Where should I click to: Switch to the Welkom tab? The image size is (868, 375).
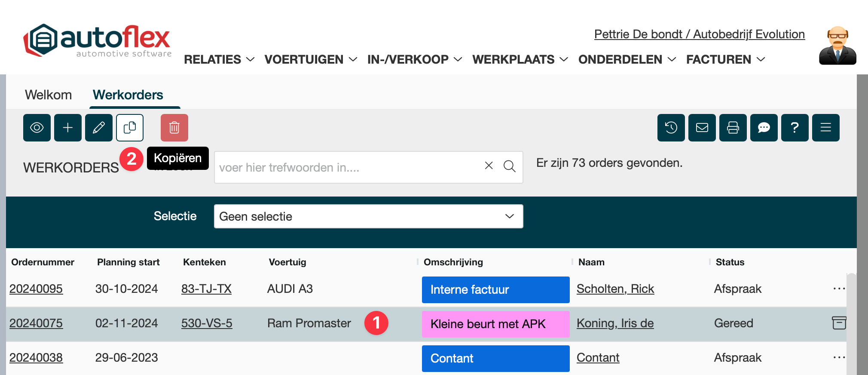coord(49,95)
